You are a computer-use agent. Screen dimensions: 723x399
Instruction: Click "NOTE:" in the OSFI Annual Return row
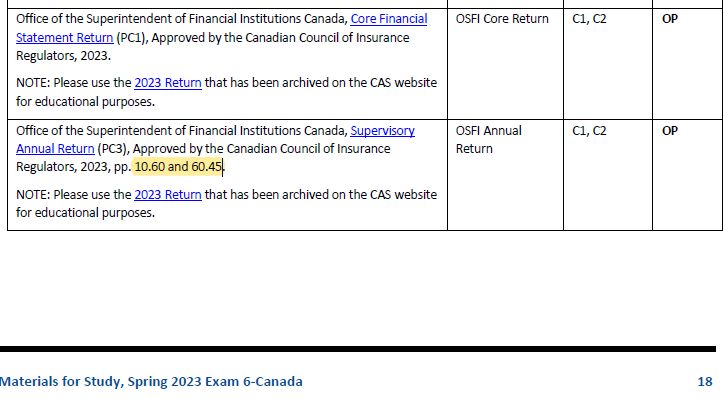[33, 195]
